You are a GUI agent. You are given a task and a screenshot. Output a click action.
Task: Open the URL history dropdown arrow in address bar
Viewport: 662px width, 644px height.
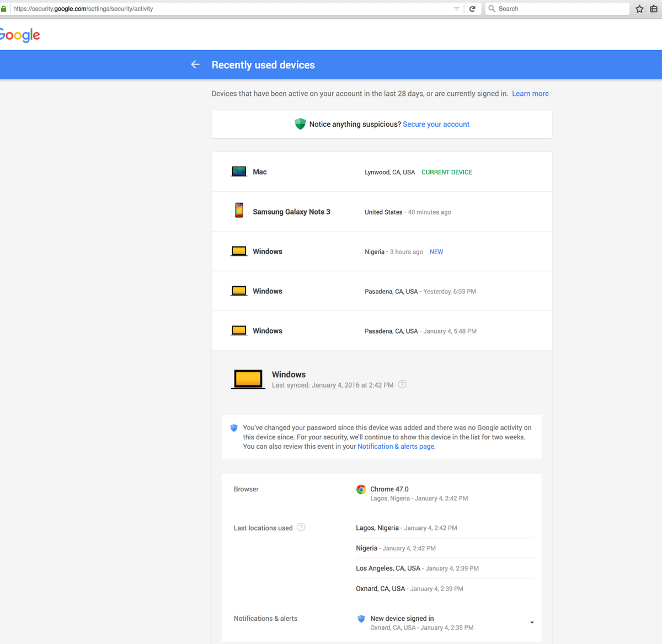[x=457, y=9]
